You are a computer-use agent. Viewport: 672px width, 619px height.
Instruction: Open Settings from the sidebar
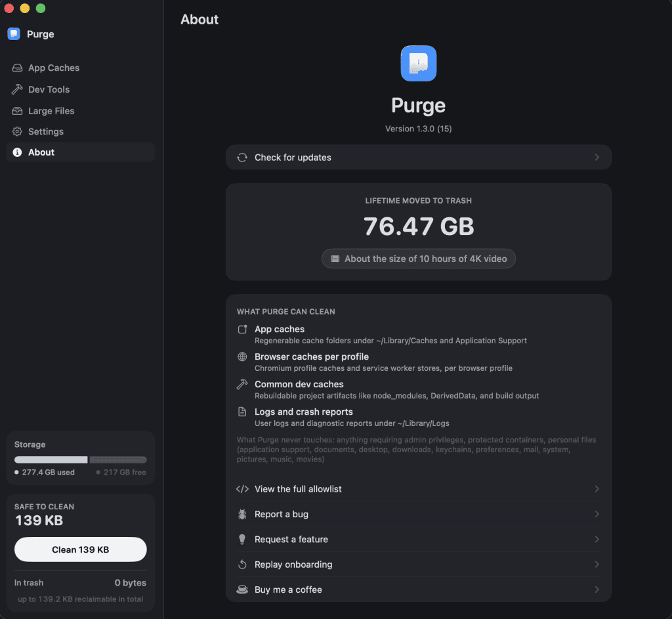(x=81, y=131)
